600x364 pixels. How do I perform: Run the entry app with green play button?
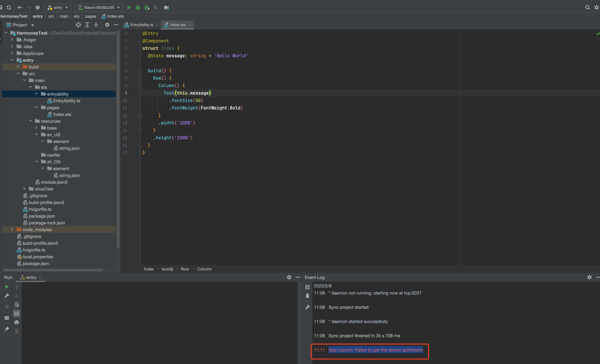pyautogui.click(x=129, y=7)
